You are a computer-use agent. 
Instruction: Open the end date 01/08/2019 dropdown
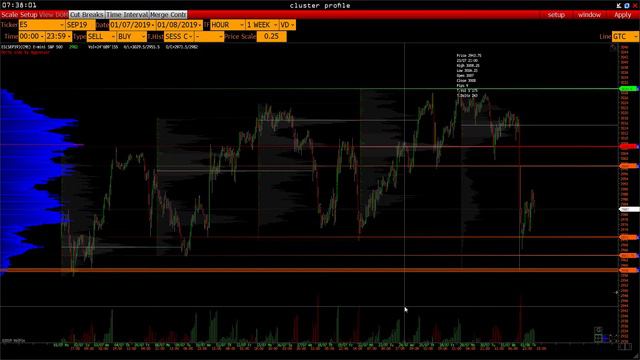tap(179, 25)
